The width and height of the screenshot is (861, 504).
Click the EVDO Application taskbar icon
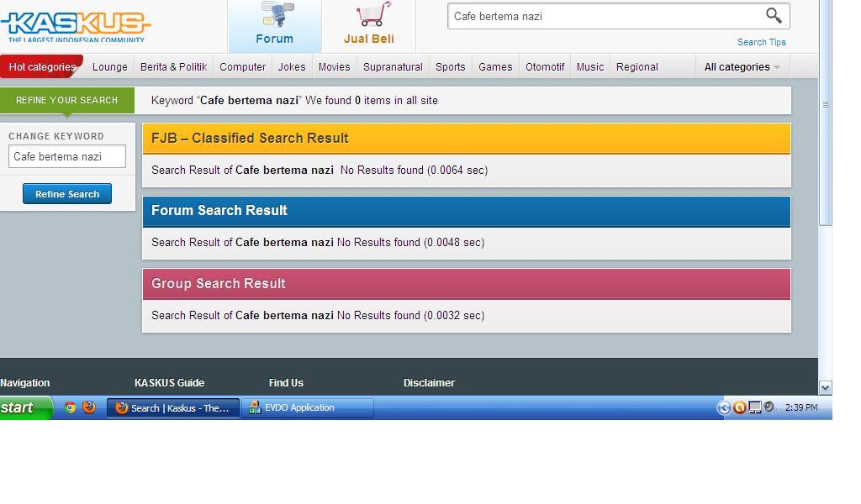(308, 408)
